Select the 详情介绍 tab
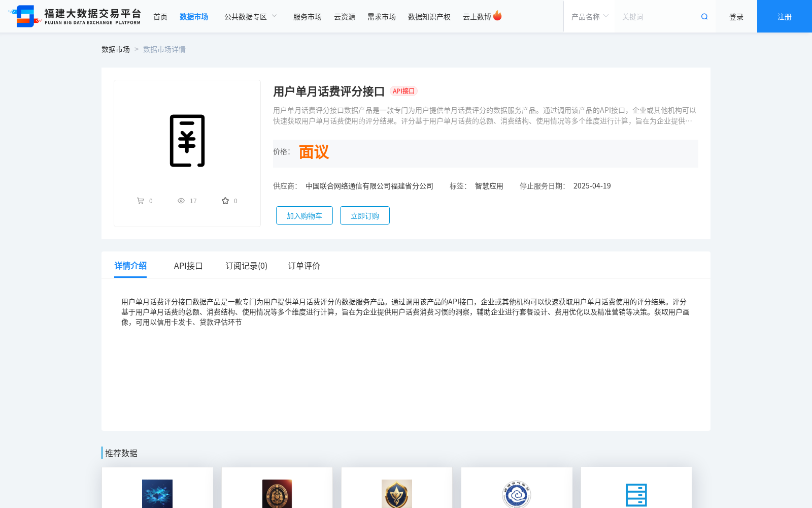This screenshot has height=508, width=812. [130, 266]
